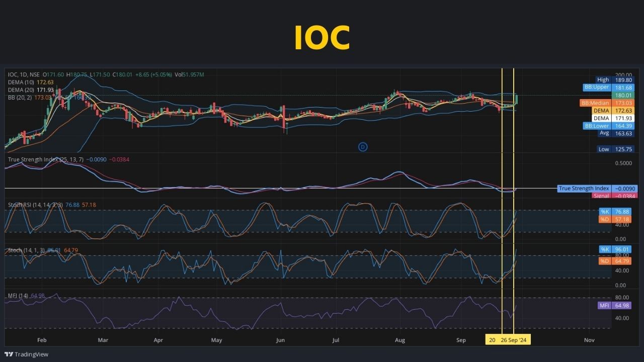
Task: Click the current price 180.01 label
Action: click(622, 95)
